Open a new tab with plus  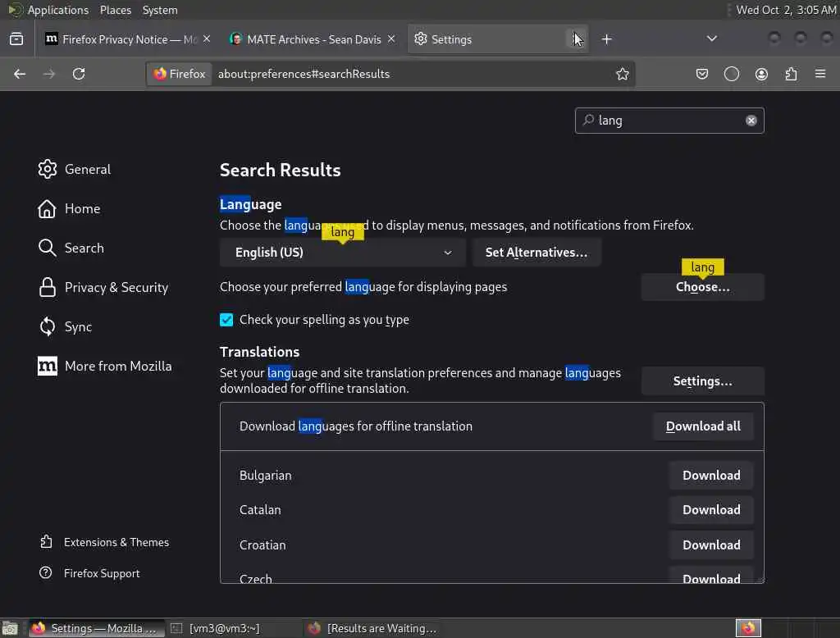606,39
